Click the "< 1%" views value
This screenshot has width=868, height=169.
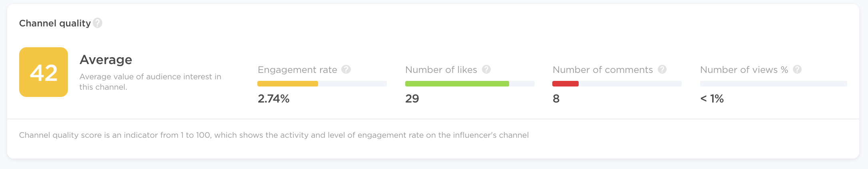[712, 99]
